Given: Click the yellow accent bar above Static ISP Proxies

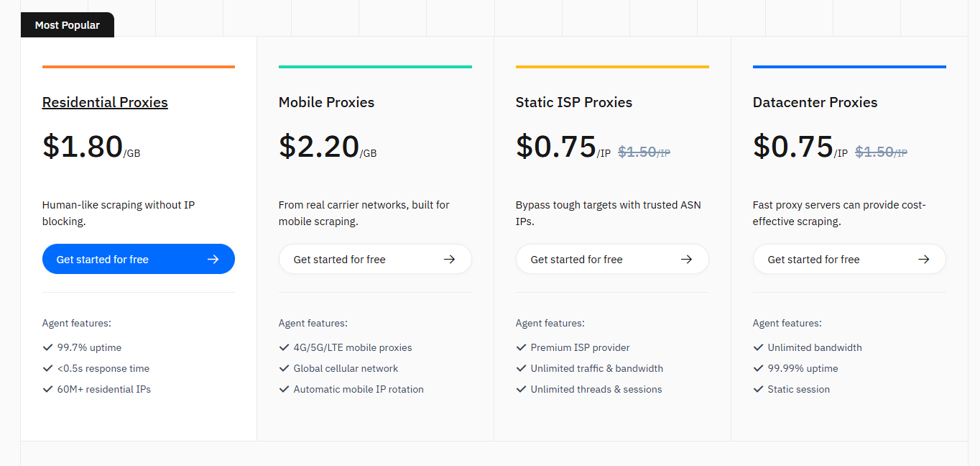Looking at the screenshot, I should point(612,66).
